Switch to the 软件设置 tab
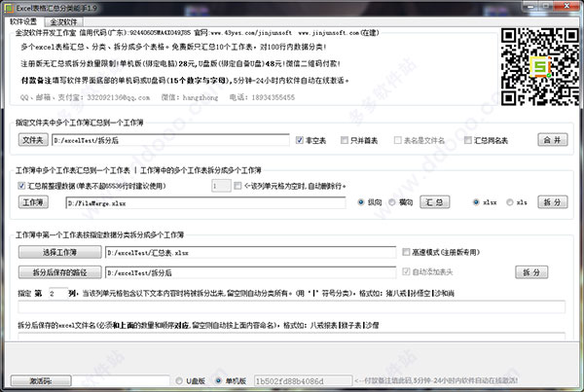Screen dimensions: 584x392 click(23, 21)
